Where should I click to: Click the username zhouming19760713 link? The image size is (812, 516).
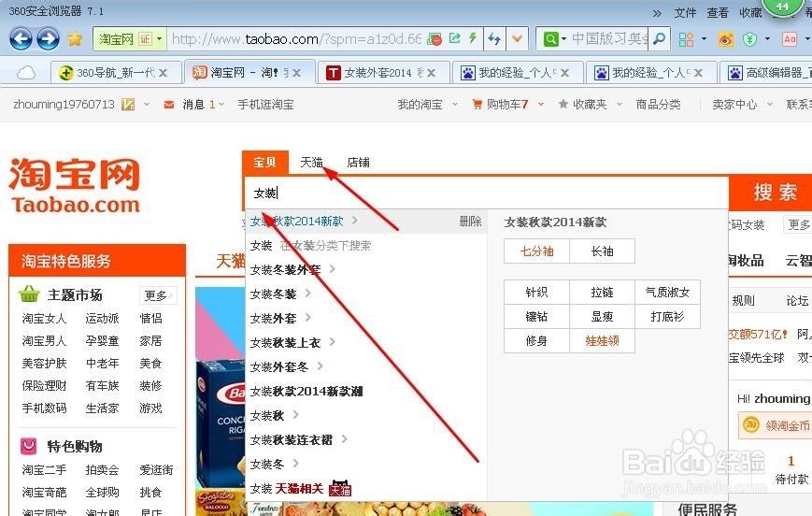coord(64,104)
